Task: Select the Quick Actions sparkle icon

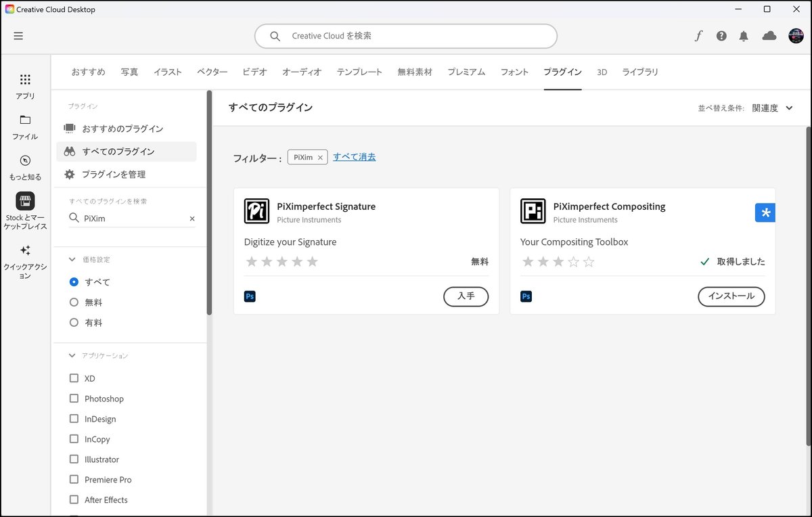Action: [25, 250]
